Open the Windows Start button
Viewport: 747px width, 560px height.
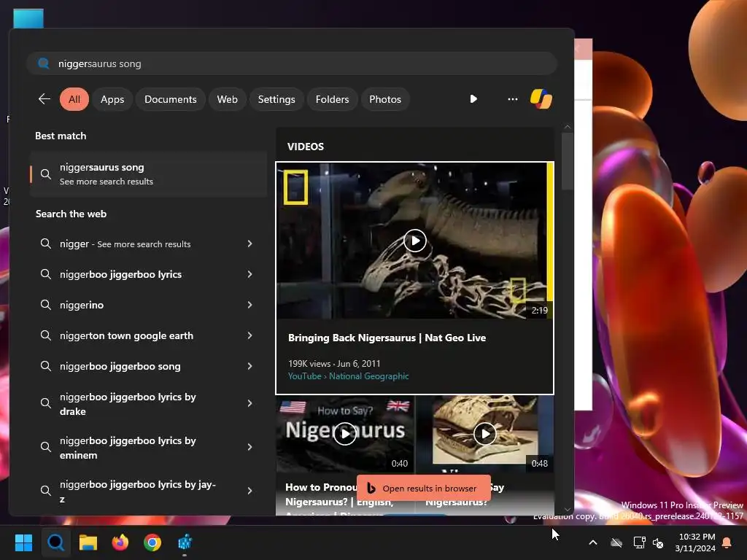(x=23, y=542)
